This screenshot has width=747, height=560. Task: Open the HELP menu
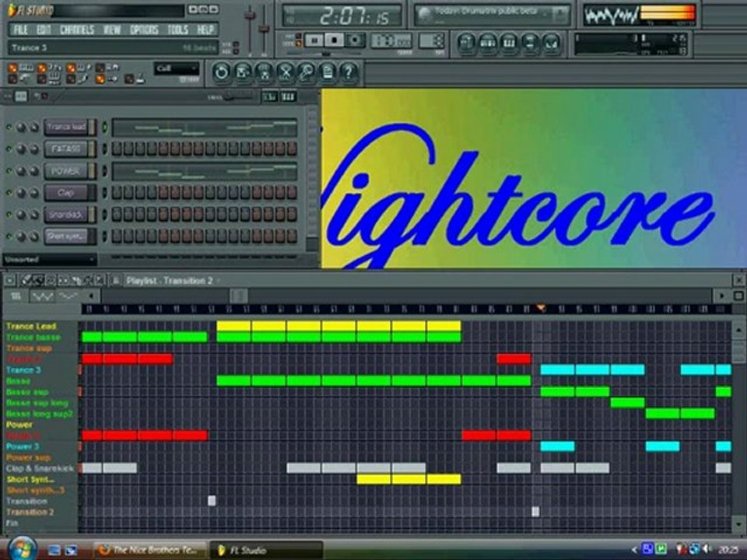[x=205, y=30]
